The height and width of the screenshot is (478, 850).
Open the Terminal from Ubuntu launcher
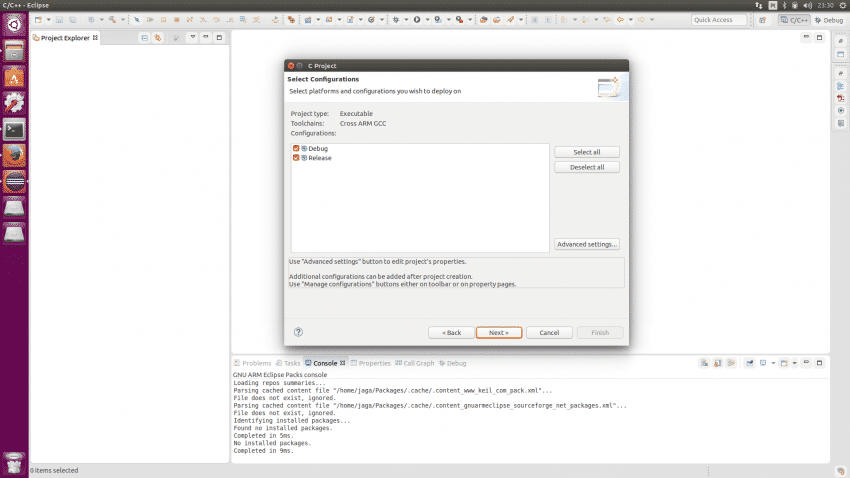coord(14,130)
